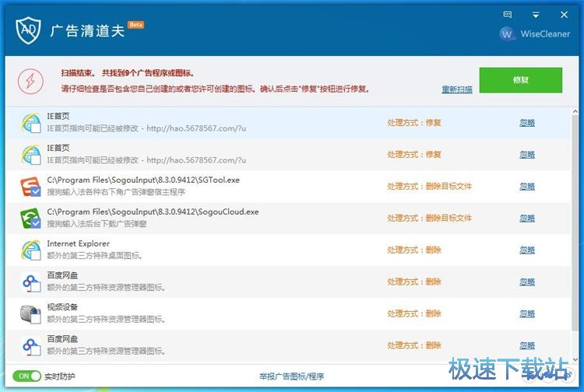The height and width of the screenshot is (392, 584).
Task: Select the SGTool.exe Sogou icon
Action: (x=31, y=187)
